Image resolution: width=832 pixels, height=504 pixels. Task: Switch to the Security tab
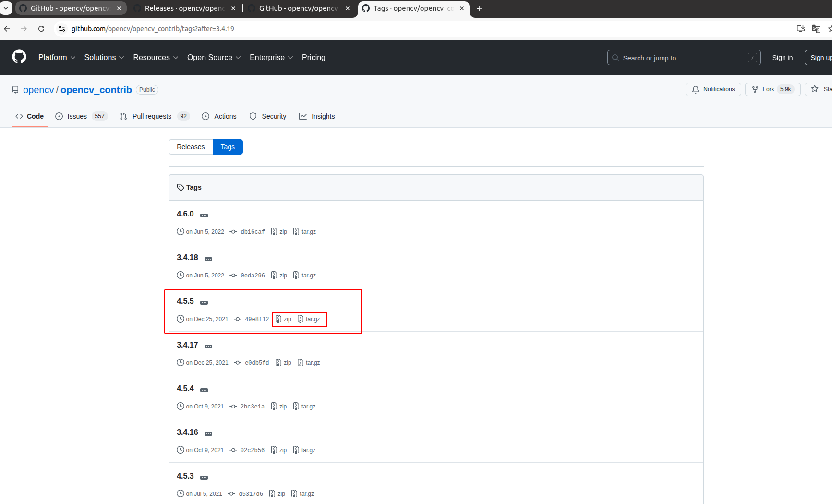pos(268,116)
